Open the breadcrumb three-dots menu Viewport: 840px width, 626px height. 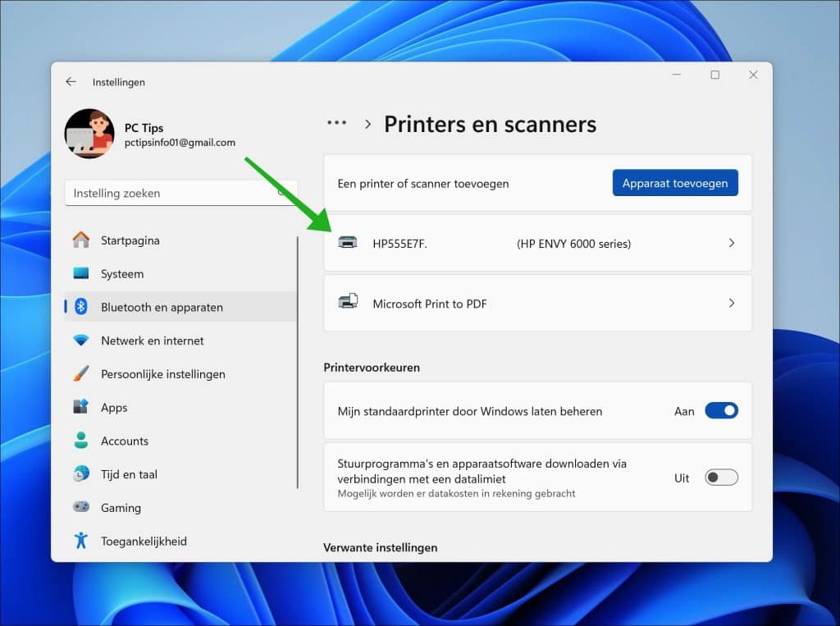[336, 123]
